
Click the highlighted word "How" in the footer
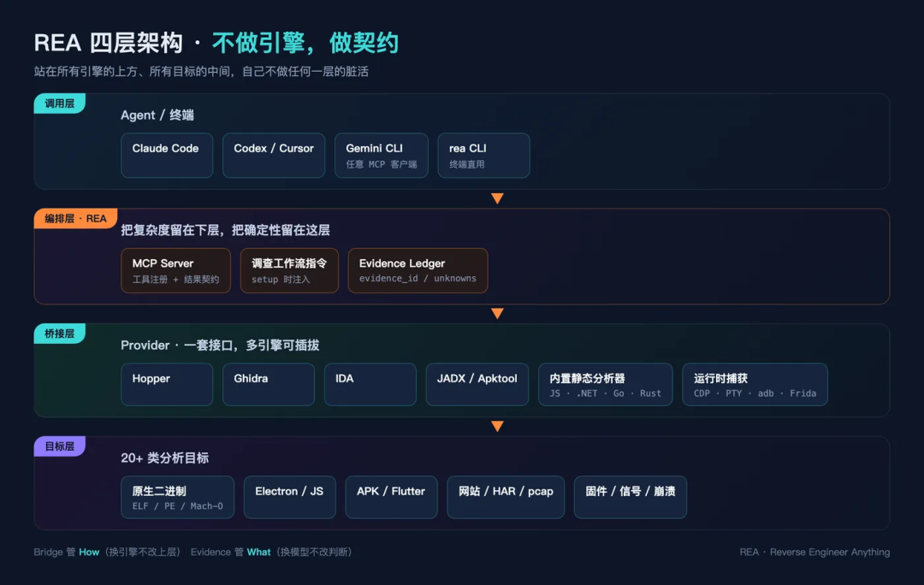click(x=89, y=552)
